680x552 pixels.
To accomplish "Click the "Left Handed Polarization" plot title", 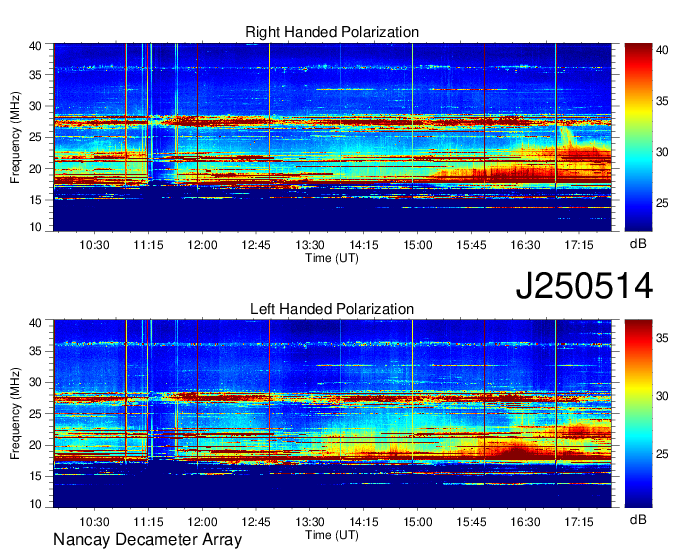I will pyautogui.click(x=332, y=309).
